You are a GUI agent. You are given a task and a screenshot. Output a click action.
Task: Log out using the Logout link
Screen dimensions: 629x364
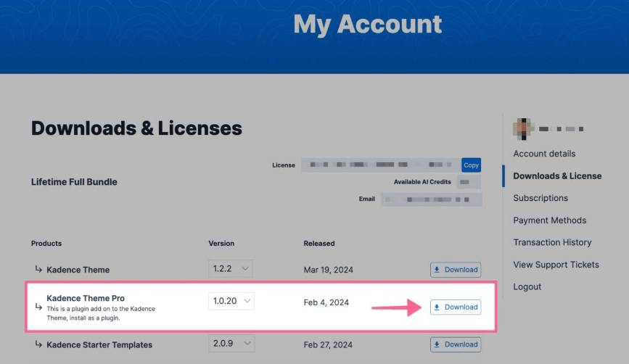point(527,287)
